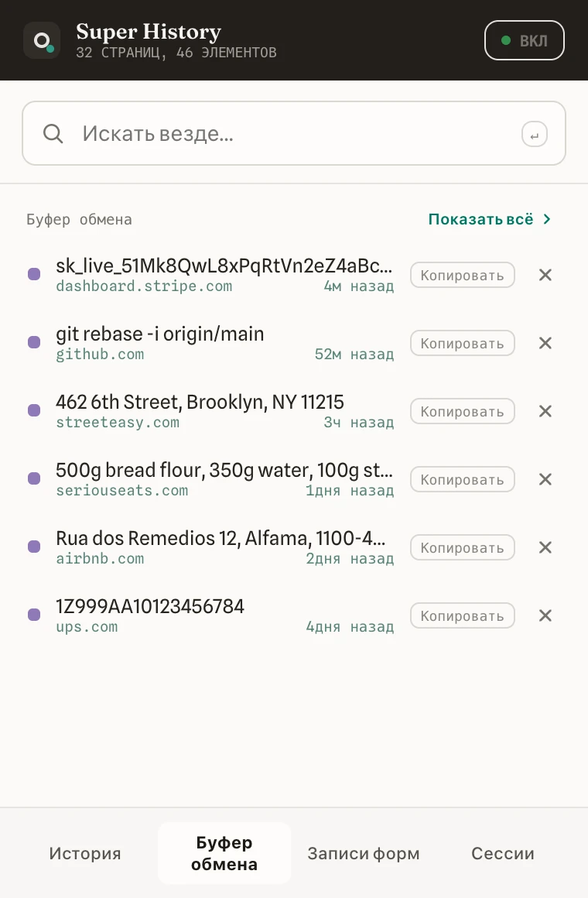Remove the Brooklyn address clipboard entry
The width and height of the screenshot is (588, 898).
(x=545, y=411)
